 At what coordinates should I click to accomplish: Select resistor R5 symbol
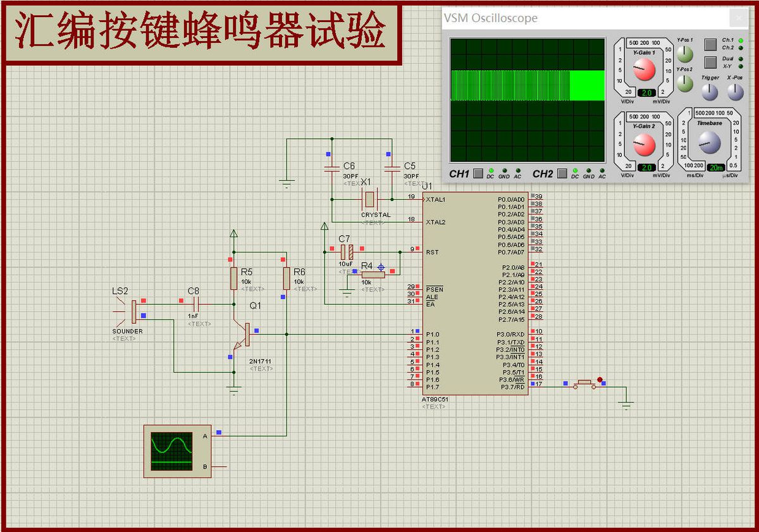click(x=234, y=278)
